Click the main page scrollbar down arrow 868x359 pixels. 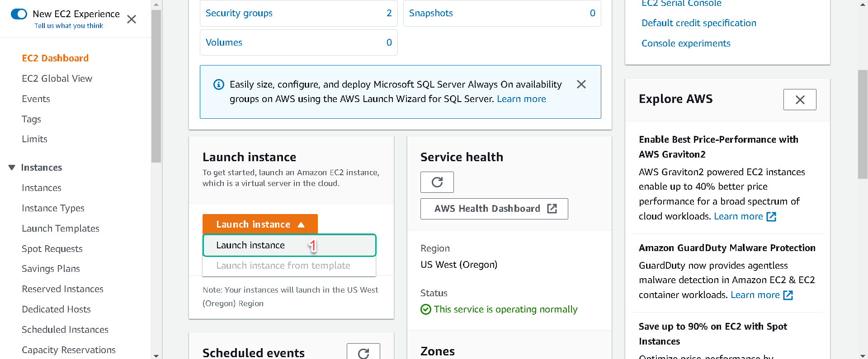pyautogui.click(x=863, y=355)
